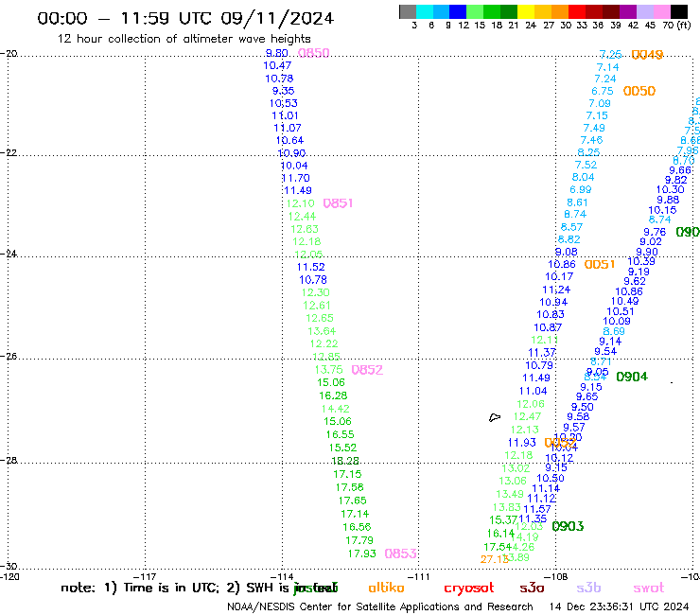Click the 17.65 wave height reading

(352, 501)
